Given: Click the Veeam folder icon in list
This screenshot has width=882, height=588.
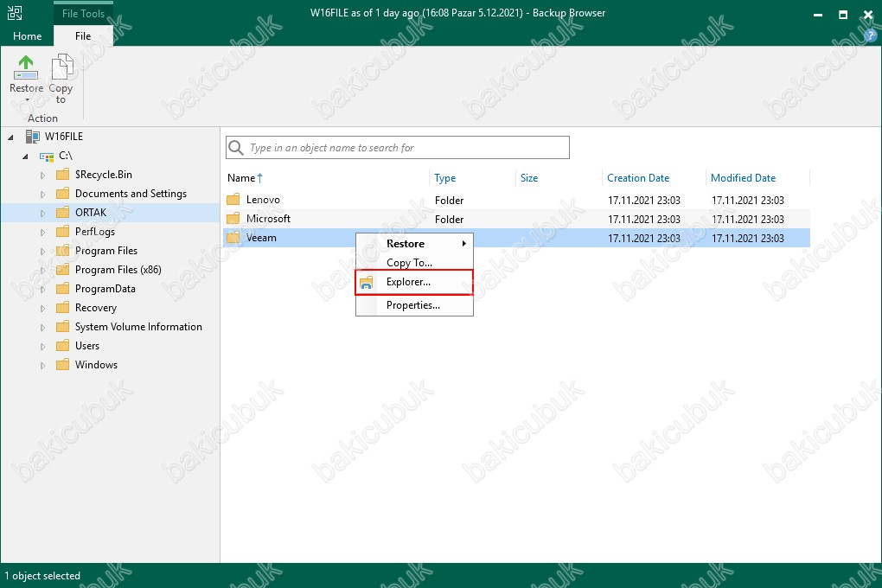Looking at the screenshot, I should coord(233,238).
